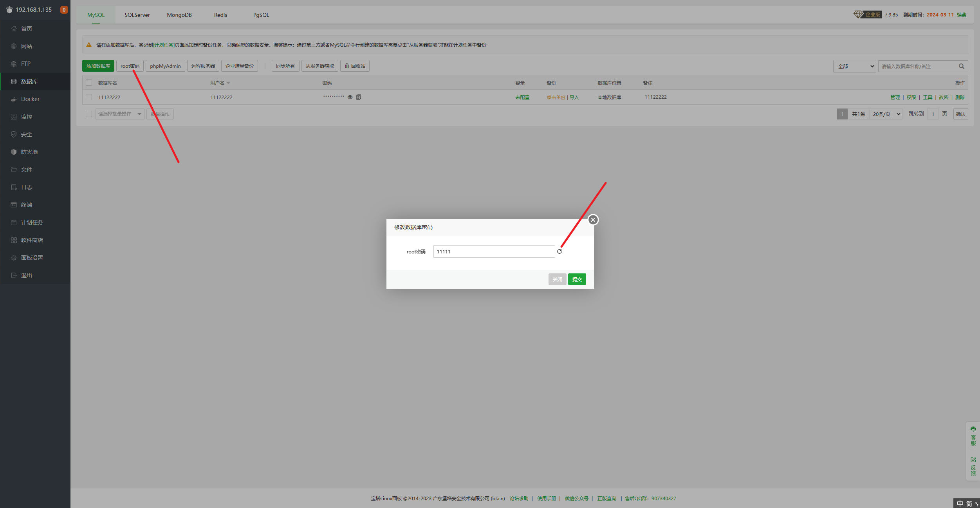Open the feedback 反馈 side widget
The width and height of the screenshot is (980, 508).
click(x=973, y=466)
